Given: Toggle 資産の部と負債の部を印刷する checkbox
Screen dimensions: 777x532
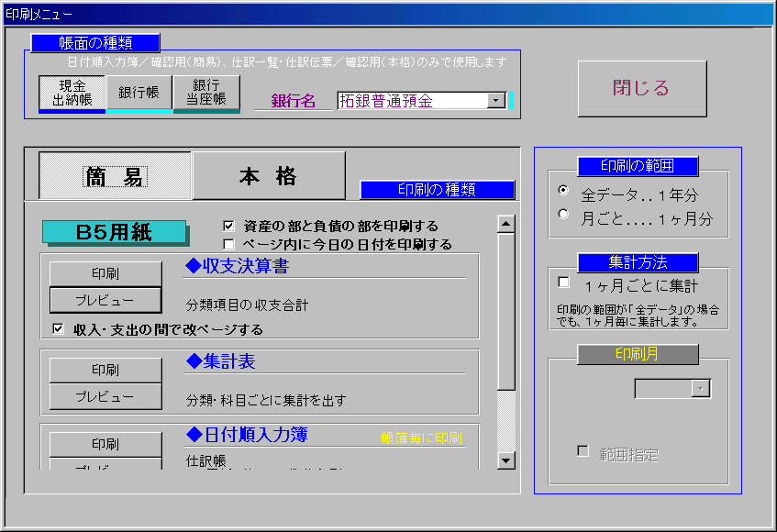Looking at the screenshot, I should tap(228, 226).
